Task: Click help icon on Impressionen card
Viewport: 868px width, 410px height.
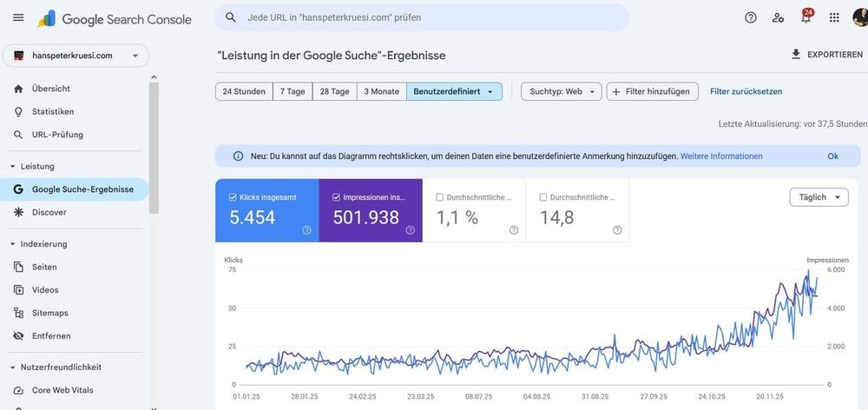Action: pos(411,230)
